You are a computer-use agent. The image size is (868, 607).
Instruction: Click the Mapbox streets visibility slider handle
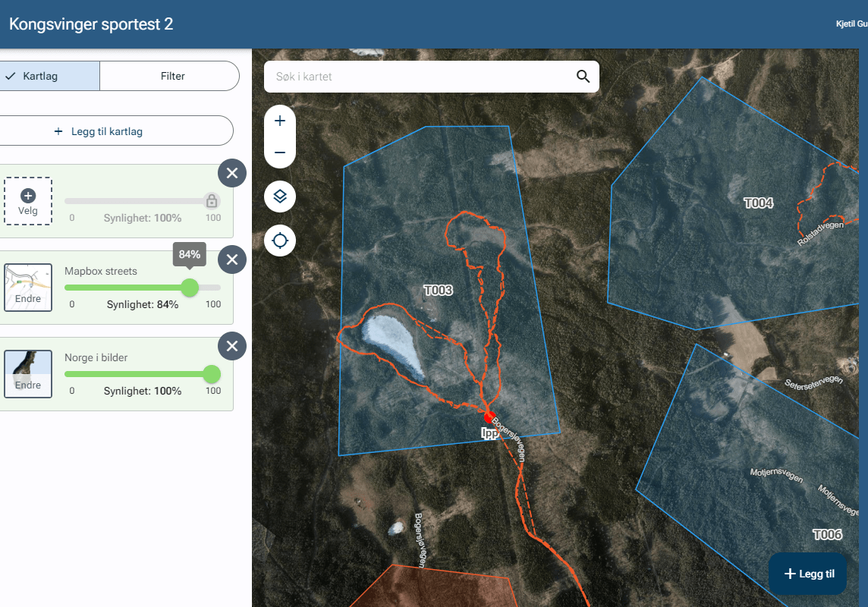190,288
